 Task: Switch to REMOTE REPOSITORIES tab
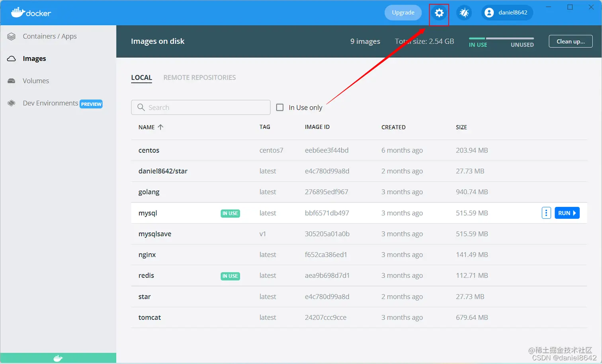point(199,78)
